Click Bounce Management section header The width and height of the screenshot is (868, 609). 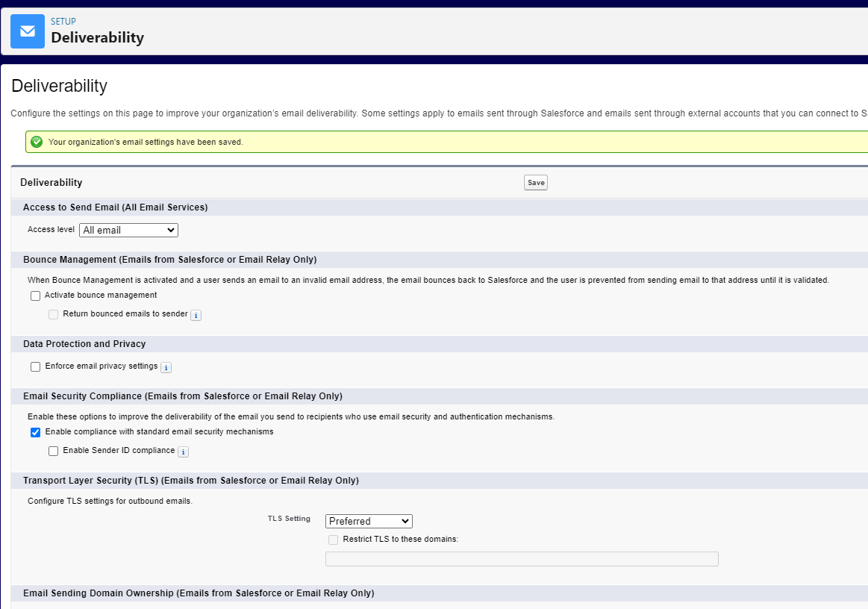[170, 260]
